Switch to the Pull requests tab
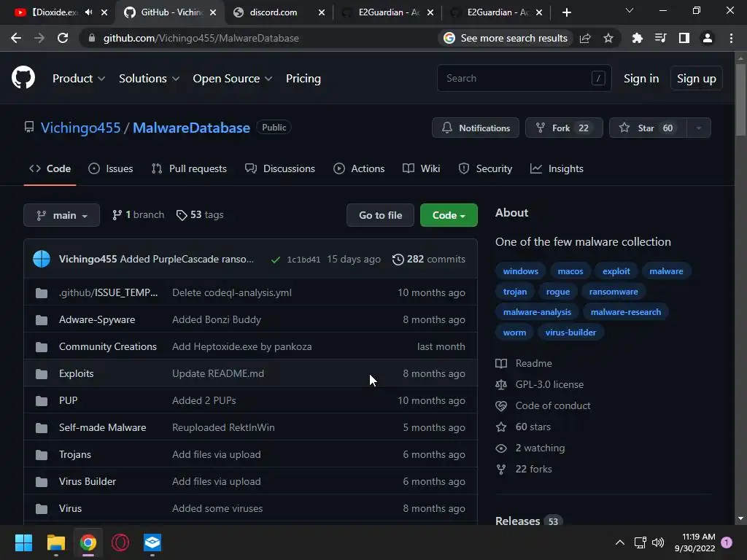The height and width of the screenshot is (560, 747). pyautogui.click(x=189, y=168)
